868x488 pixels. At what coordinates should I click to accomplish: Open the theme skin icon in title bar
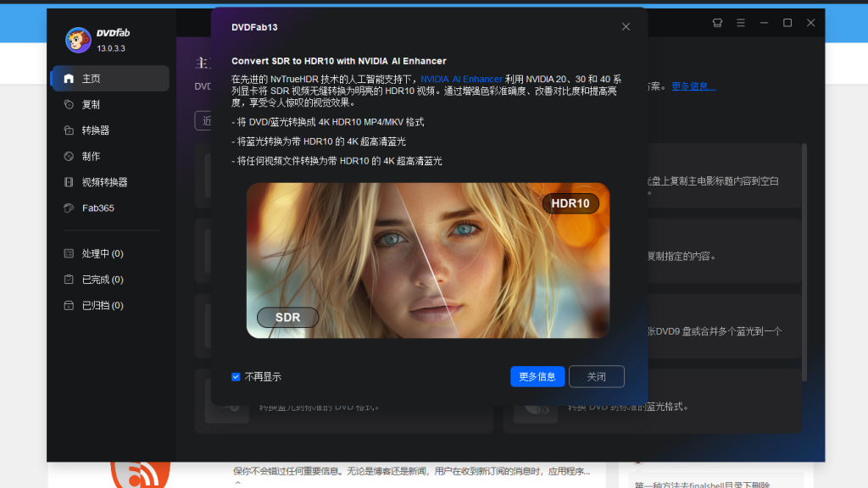717,23
